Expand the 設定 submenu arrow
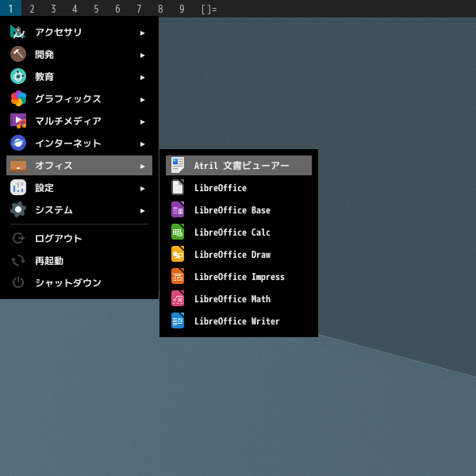The height and width of the screenshot is (476, 476). click(x=142, y=189)
